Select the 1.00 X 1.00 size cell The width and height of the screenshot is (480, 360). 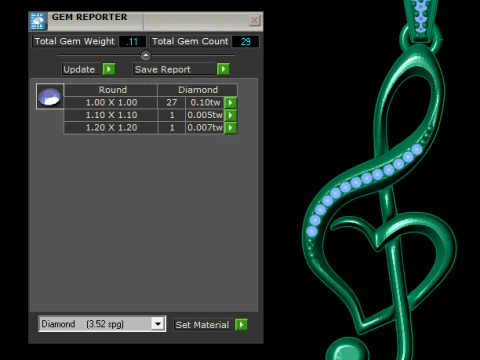click(x=111, y=102)
